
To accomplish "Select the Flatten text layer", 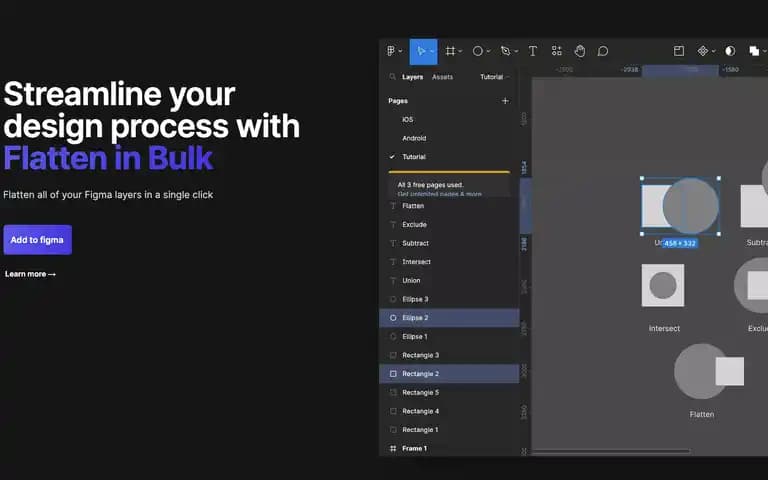I will click(450, 206).
